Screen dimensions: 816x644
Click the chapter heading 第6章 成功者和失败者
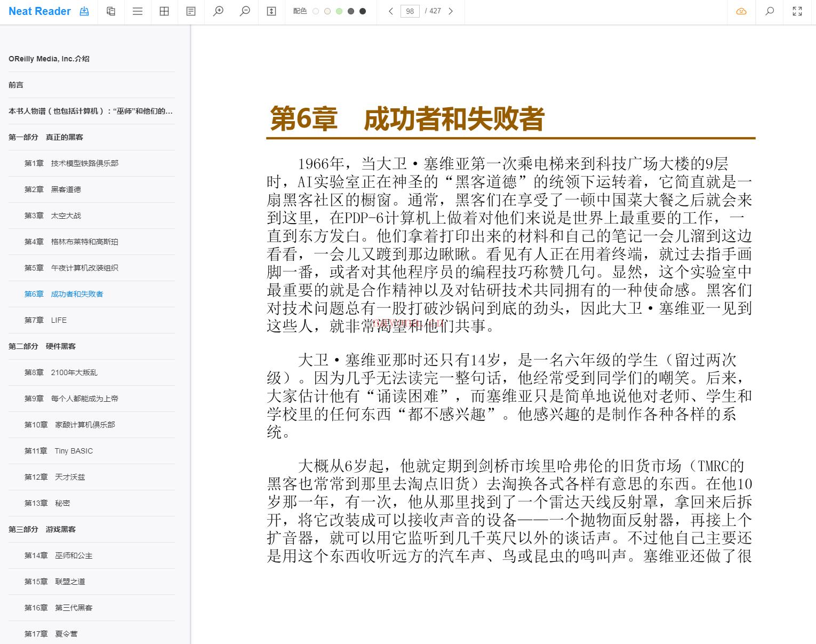click(407, 118)
